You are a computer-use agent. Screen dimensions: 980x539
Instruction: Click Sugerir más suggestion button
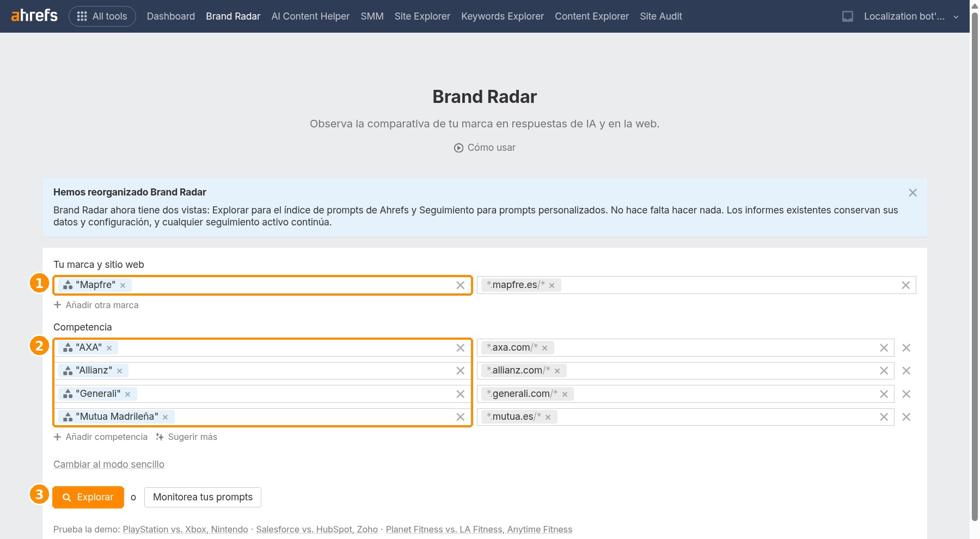pos(186,437)
